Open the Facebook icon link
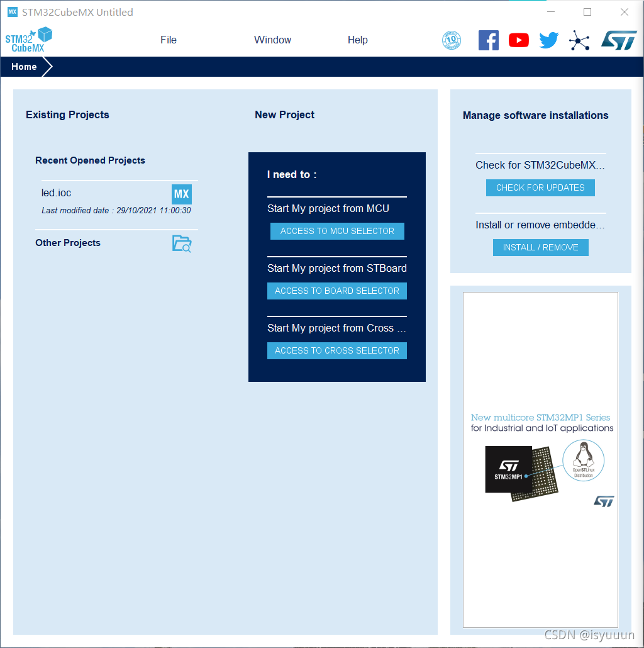Image resolution: width=644 pixels, height=648 pixels. click(488, 40)
